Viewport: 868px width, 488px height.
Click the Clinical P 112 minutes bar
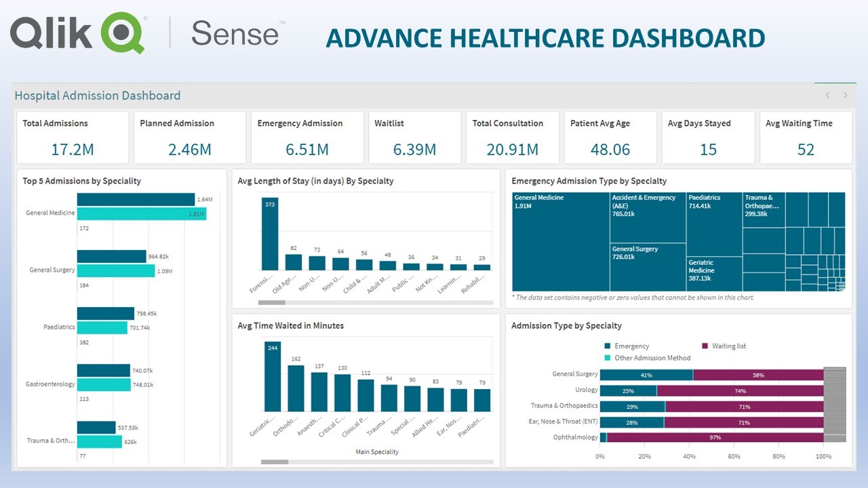pos(366,396)
